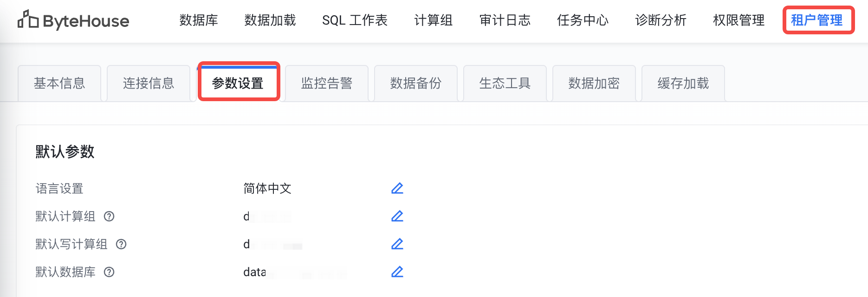Switch to the 数据加密 tab

[x=594, y=84]
